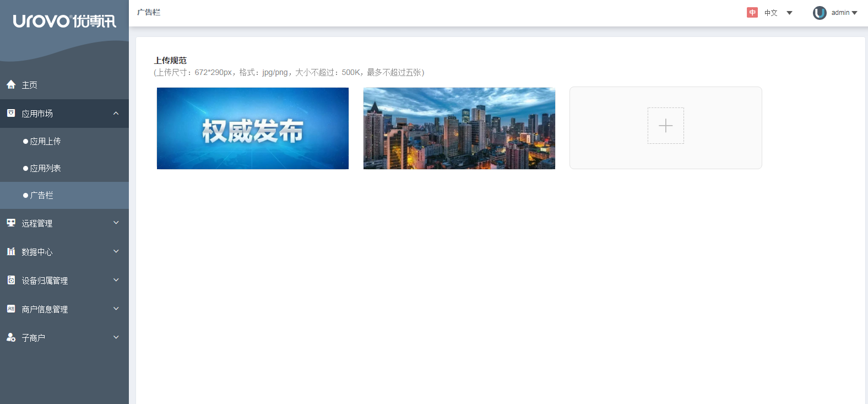Click the 上传规范 heading
Viewport: 868px width, 404px height.
[x=170, y=61]
